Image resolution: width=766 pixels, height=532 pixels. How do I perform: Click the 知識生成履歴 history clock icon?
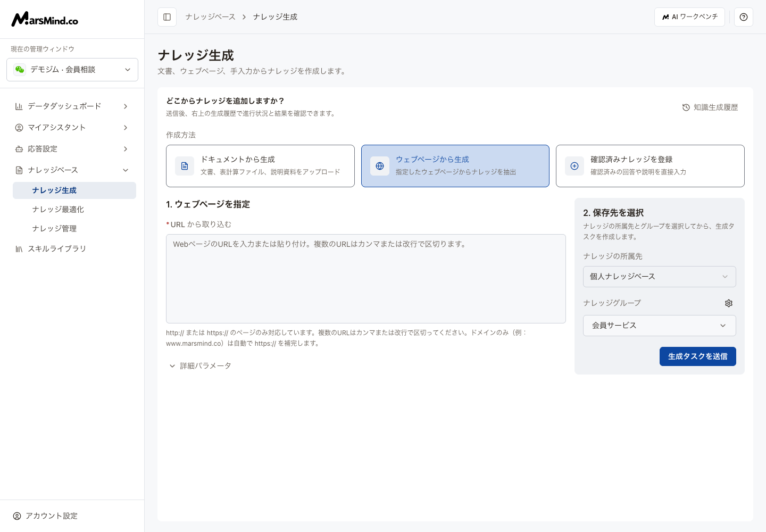point(686,107)
